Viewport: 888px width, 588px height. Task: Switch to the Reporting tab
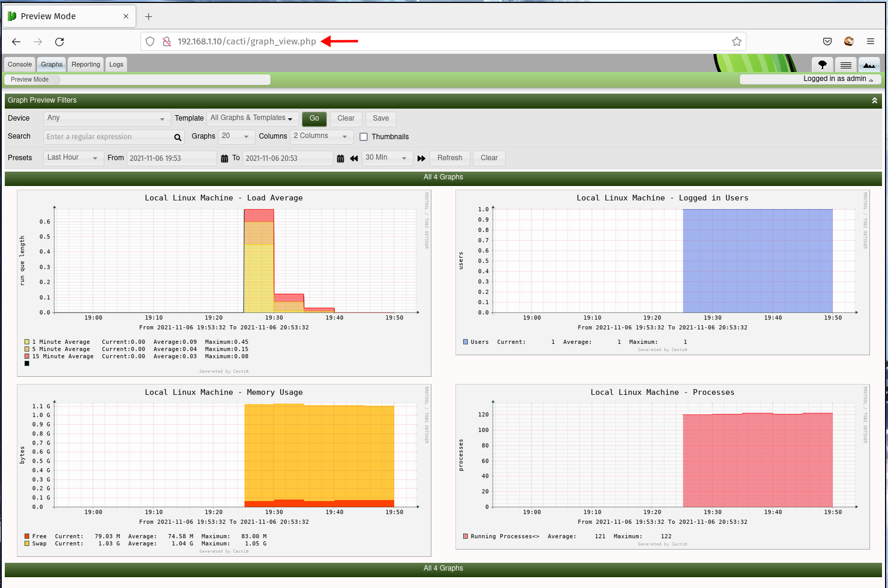[x=86, y=64]
